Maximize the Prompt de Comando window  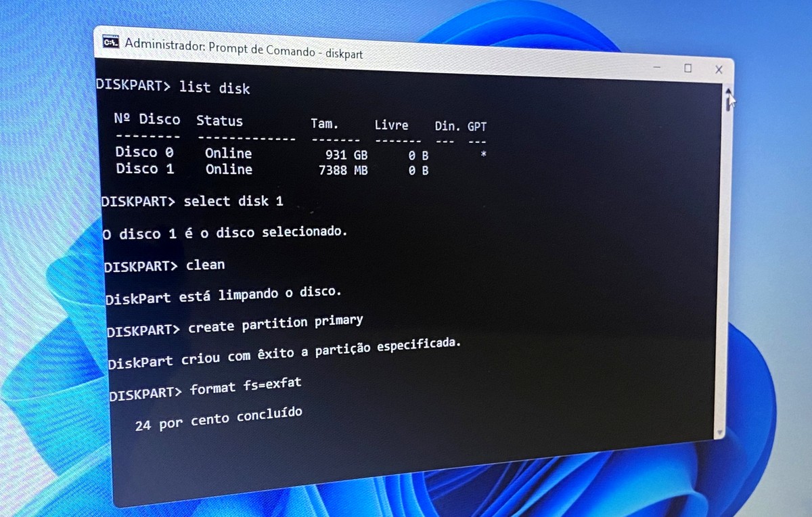pyautogui.click(x=688, y=68)
